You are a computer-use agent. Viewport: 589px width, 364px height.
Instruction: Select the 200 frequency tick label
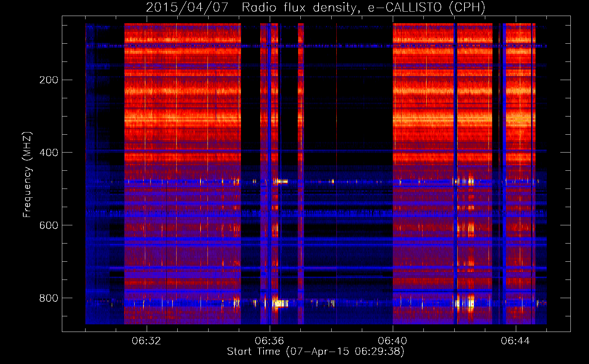[x=49, y=80]
